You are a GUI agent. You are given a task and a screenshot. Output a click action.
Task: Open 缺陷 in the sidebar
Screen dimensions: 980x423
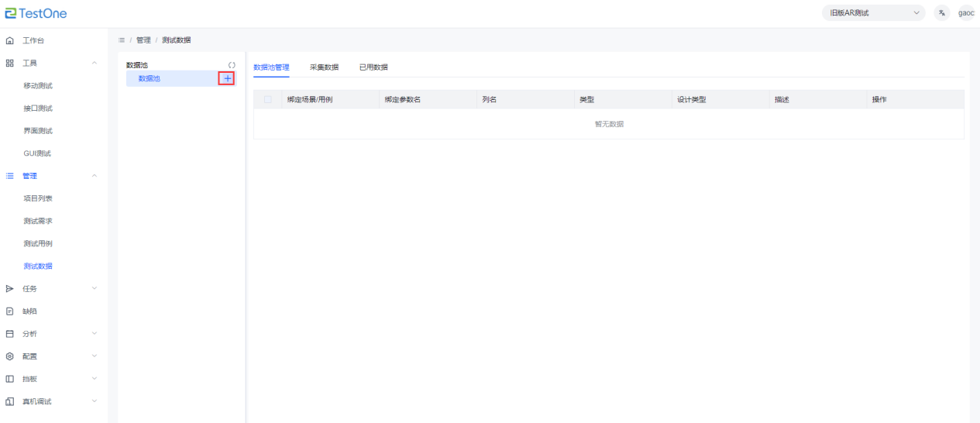pyautogui.click(x=29, y=311)
